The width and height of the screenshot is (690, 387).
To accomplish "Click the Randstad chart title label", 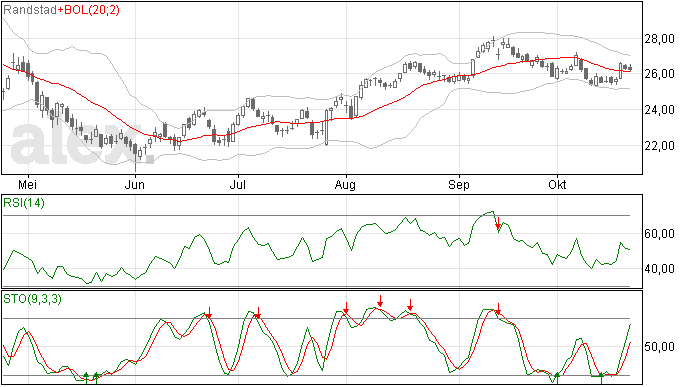I will 29,10.
